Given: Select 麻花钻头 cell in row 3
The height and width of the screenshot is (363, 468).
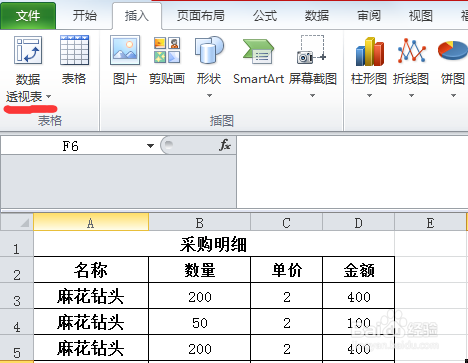Looking at the screenshot, I should tap(91, 296).
